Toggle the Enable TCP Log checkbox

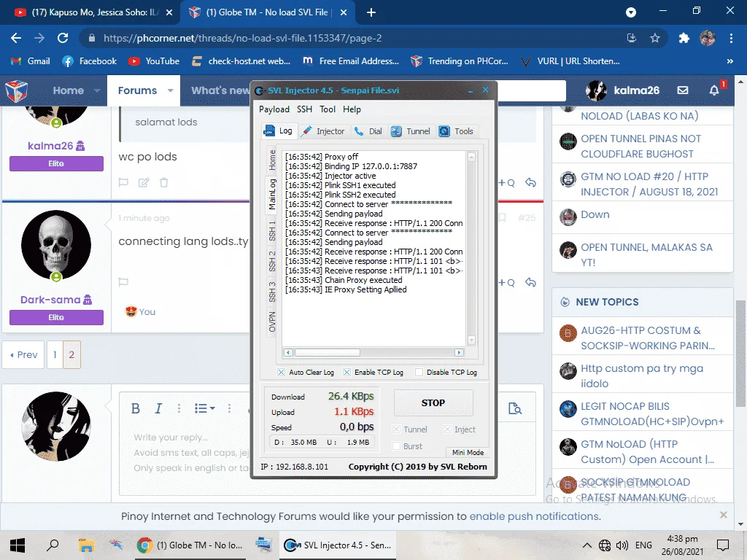coord(347,373)
